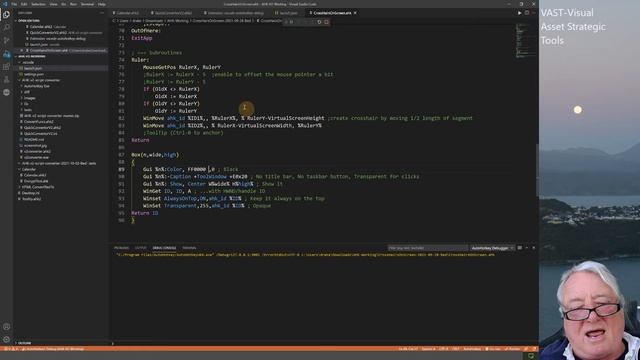The image size is (640, 360).
Task: Click the Pause icon on debug toolbar
Action: [x=291, y=22]
